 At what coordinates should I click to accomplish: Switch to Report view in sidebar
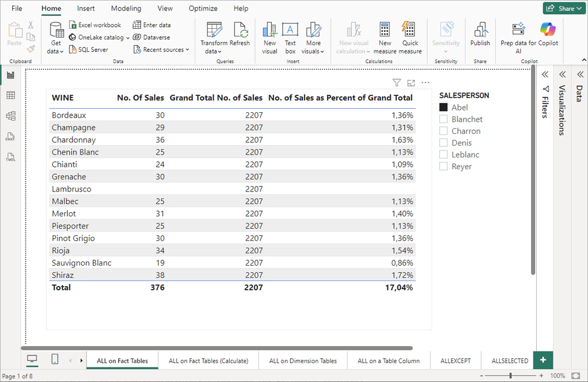[x=11, y=75]
